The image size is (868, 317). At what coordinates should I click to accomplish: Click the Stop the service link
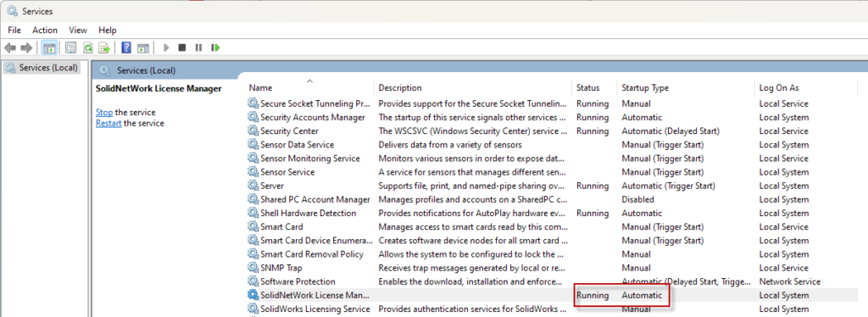(104, 112)
